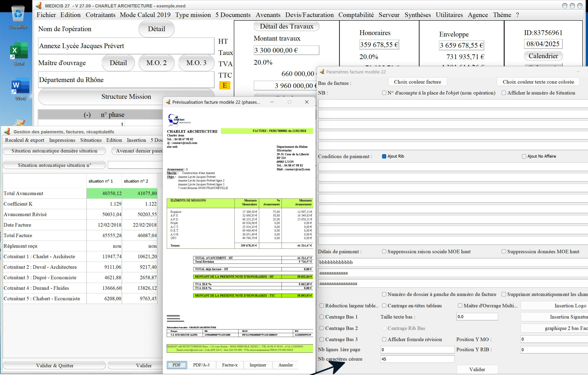Check Afficher formule révision
Screen dimensions: 588x375
pos(384,339)
